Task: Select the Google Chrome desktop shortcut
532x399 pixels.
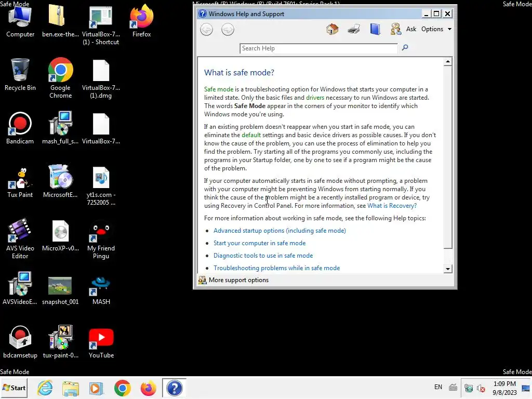Action: coord(60,78)
